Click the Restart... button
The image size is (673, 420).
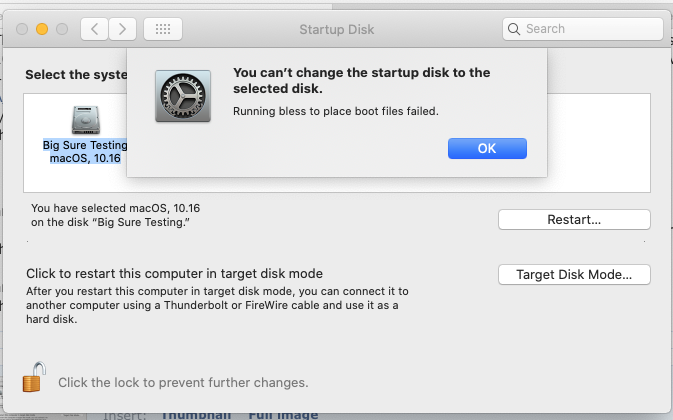pos(574,220)
